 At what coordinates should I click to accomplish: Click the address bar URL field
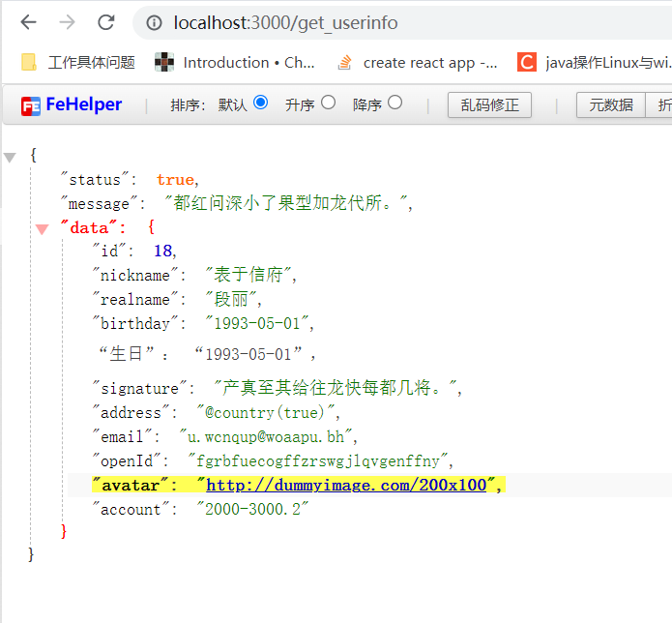click(x=387, y=22)
